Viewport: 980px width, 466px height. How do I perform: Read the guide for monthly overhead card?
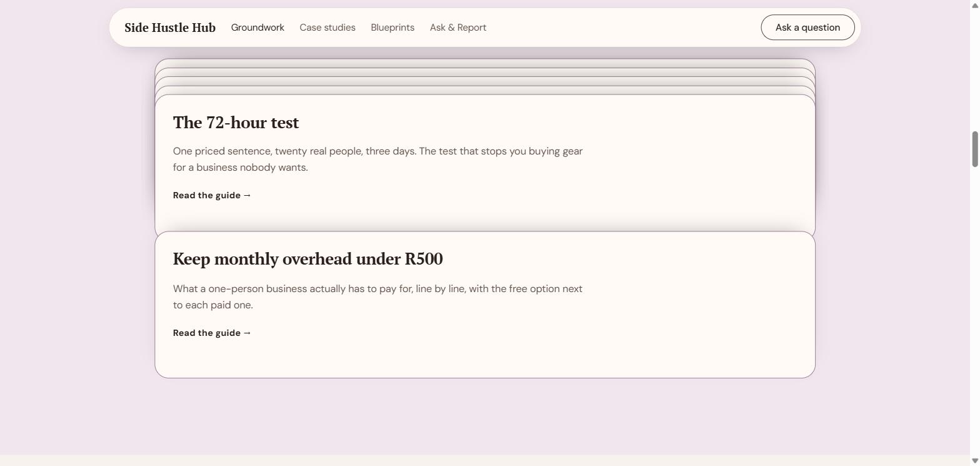tap(212, 333)
